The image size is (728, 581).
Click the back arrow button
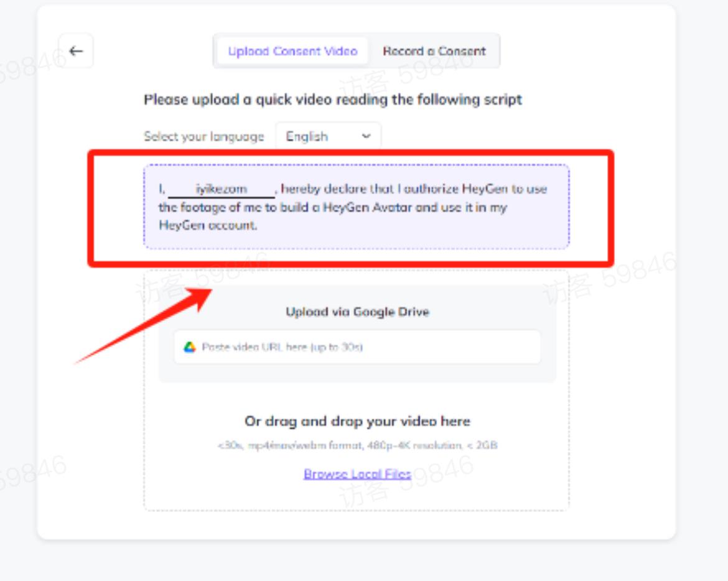pos(76,51)
